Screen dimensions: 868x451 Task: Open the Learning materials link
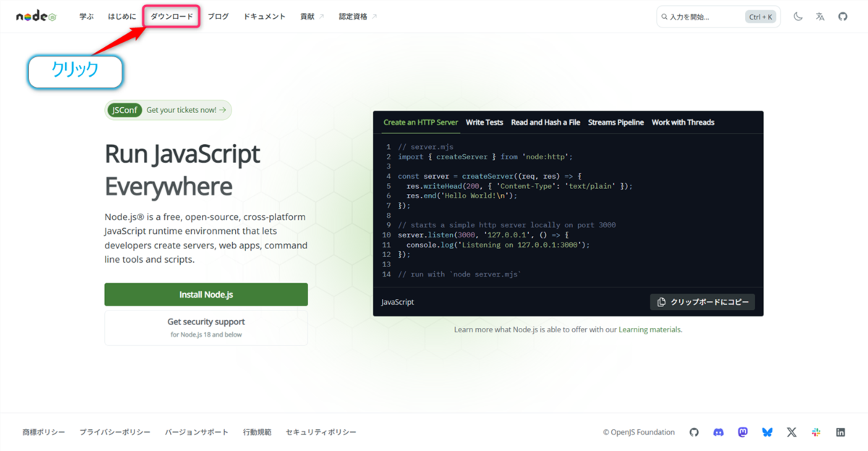click(x=650, y=329)
